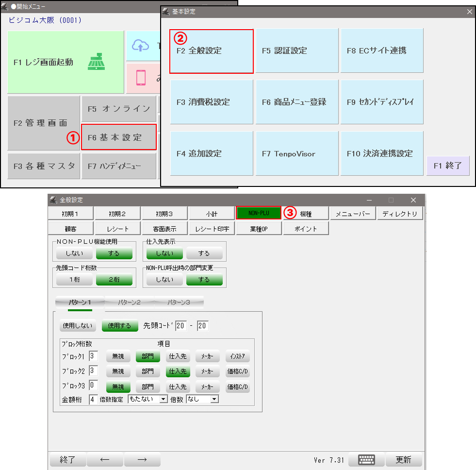The width and height of the screenshot is (476, 470).
Task: Open the on-screen keyboard icon
Action: pos(366,460)
